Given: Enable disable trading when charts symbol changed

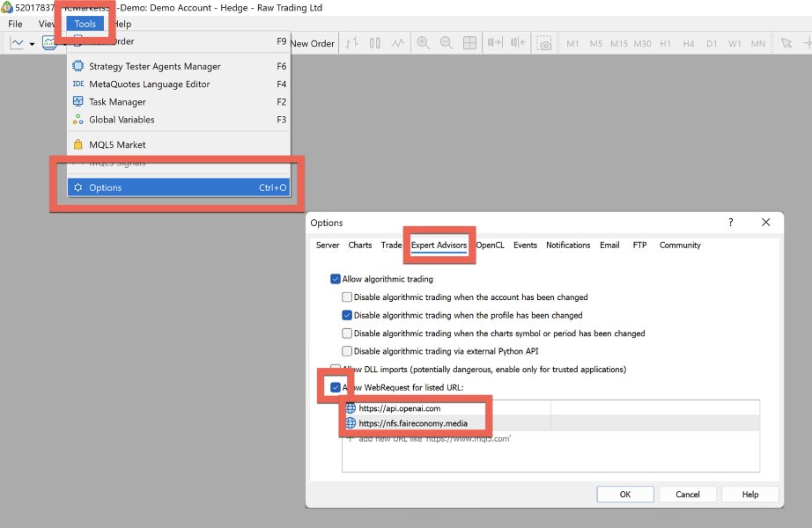Looking at the screenshot, I should point(347,334).
